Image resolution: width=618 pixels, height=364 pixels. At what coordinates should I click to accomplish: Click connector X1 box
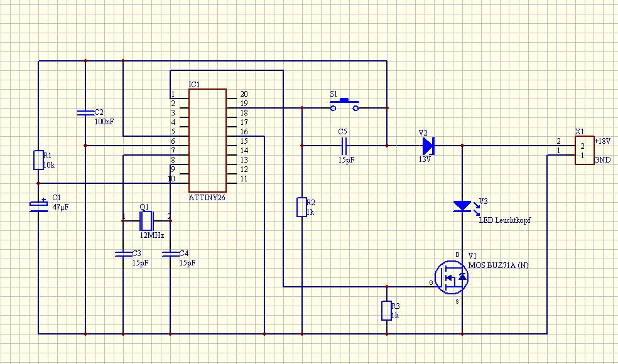point(584,151)
